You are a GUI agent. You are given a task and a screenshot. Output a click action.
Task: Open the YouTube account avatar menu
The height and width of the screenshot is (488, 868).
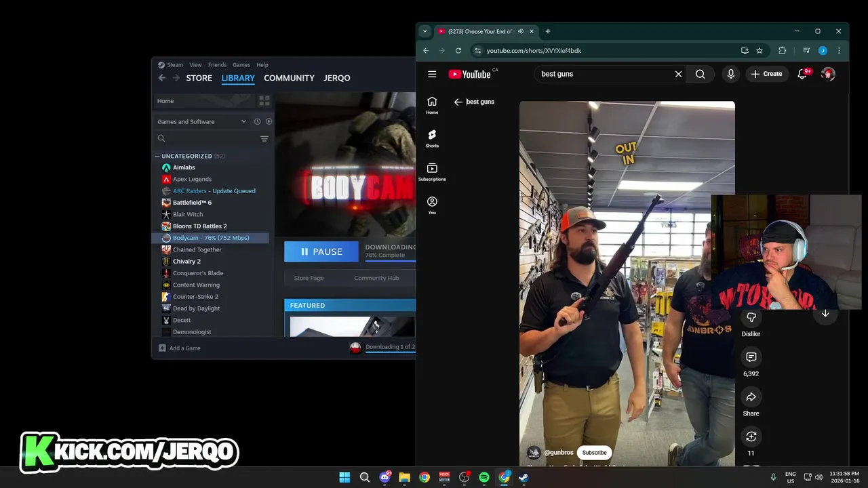pyautogui.click(x=827, y=74)
